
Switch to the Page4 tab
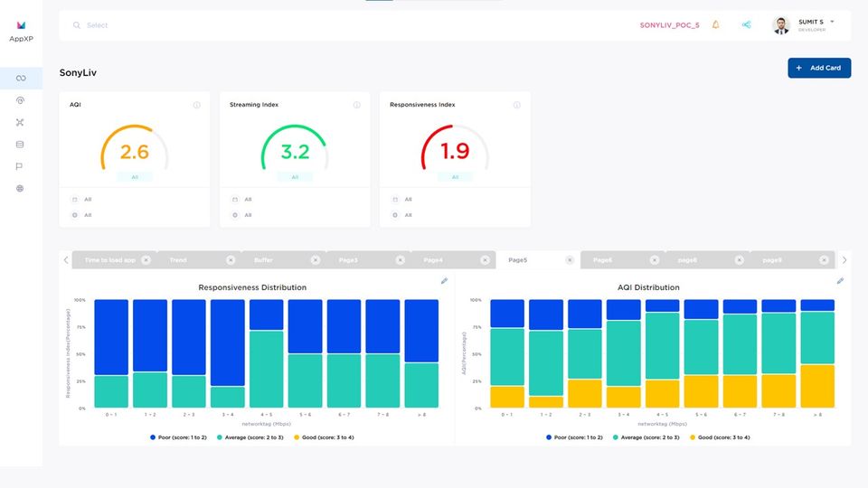click(x=432, y=260)
